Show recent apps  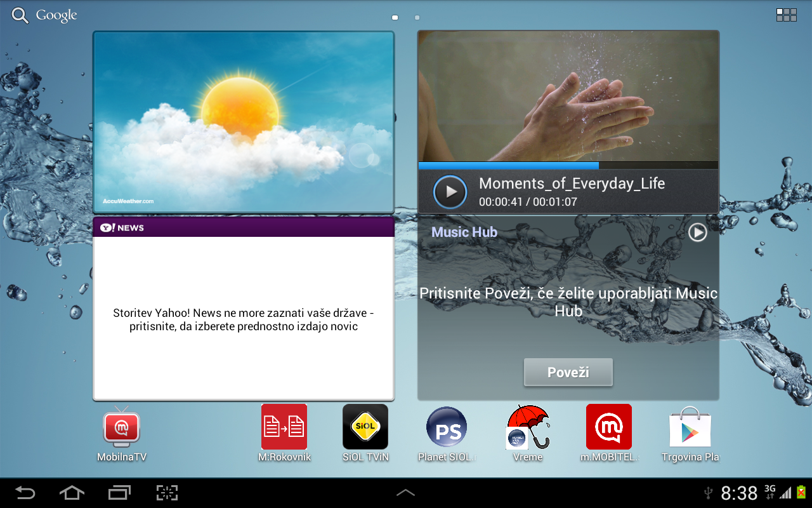(x=119, y=493)
